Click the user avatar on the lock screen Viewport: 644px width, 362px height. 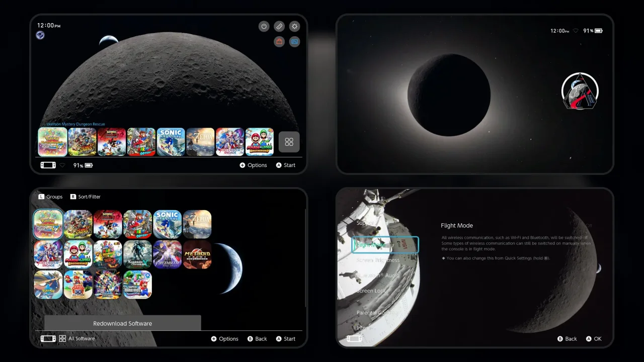[580, 91]
